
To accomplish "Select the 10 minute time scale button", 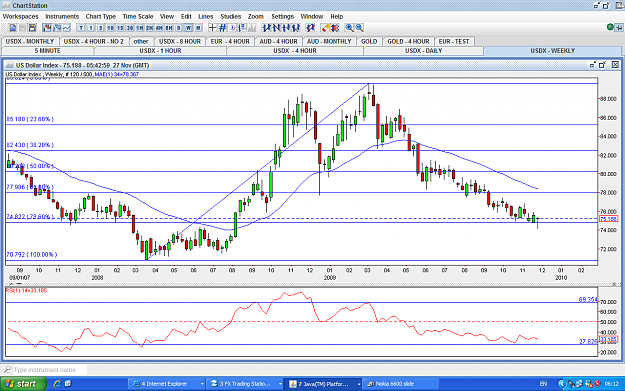I will 110,28.
